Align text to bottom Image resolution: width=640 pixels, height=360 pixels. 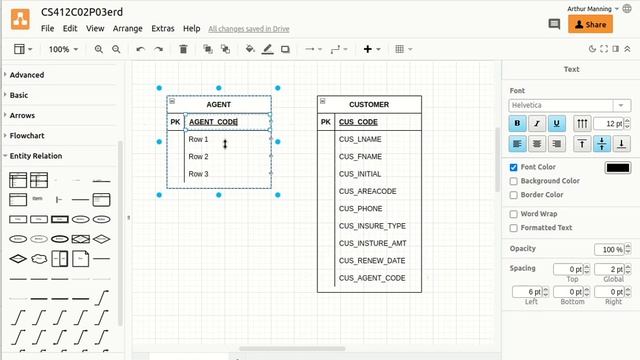[x=621, y=144]
